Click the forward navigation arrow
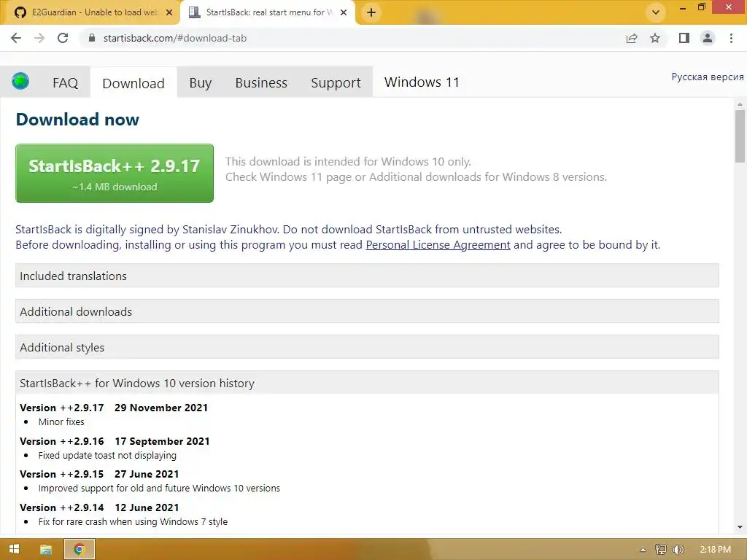This screenshot has width=747, height=560. [39, 38]
